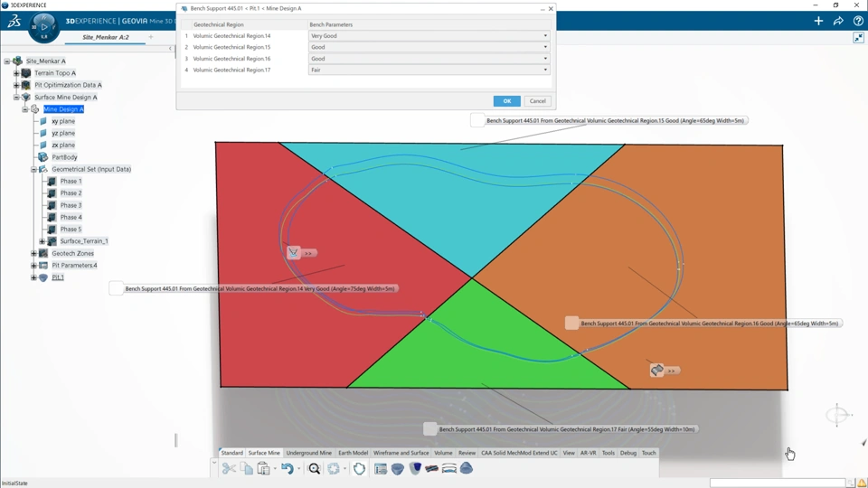Image resolution: width=868 pixels, height=488 pixels.
Task: Select the Site_Menkar A:2 document tab
Action: click(106, 37)
